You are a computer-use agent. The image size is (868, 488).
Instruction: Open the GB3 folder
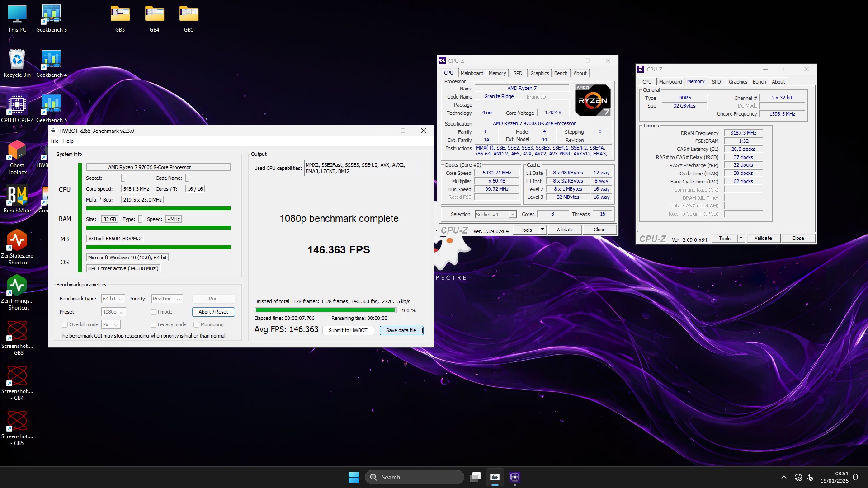[x=120, y=19]
